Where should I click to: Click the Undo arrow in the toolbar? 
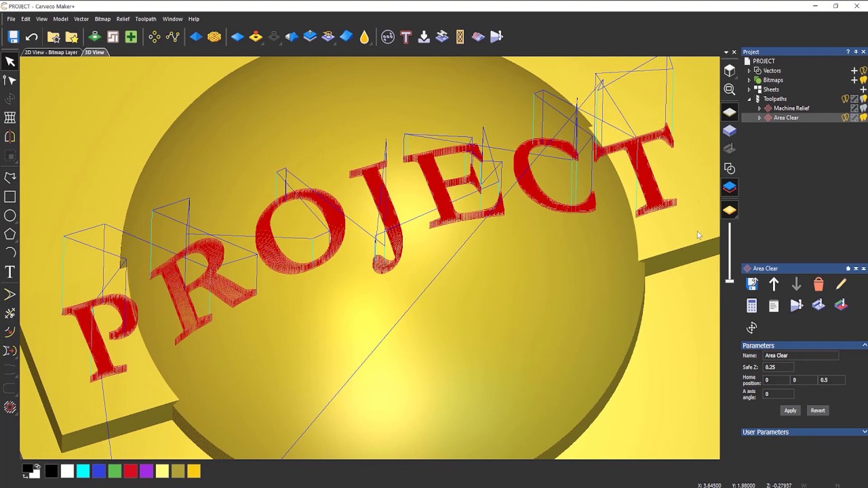[x=31, y=37]
